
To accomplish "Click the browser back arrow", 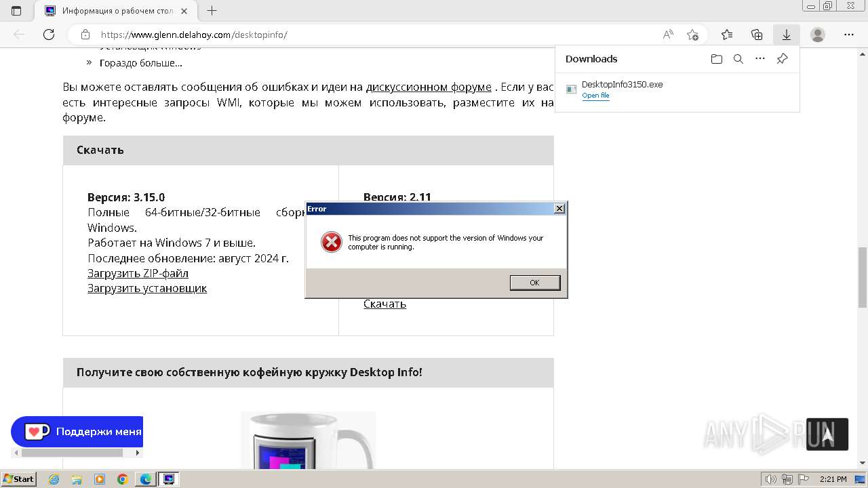I will coord(19,35).
